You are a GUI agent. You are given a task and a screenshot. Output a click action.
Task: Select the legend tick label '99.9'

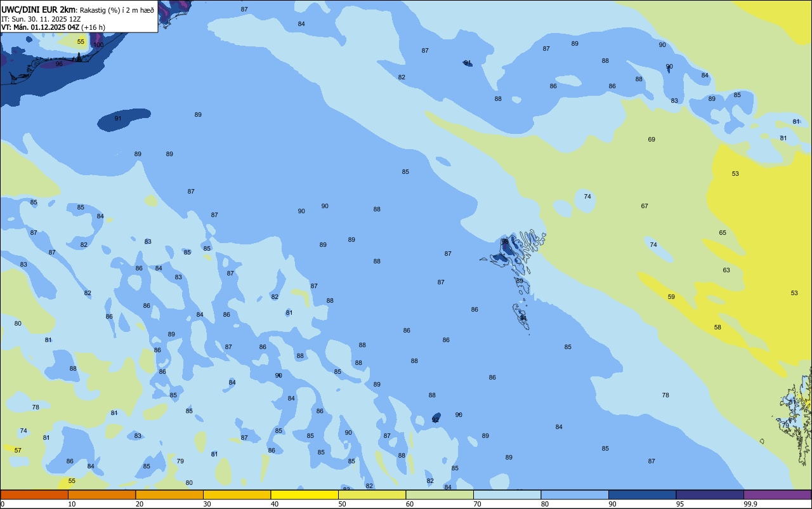750,504
